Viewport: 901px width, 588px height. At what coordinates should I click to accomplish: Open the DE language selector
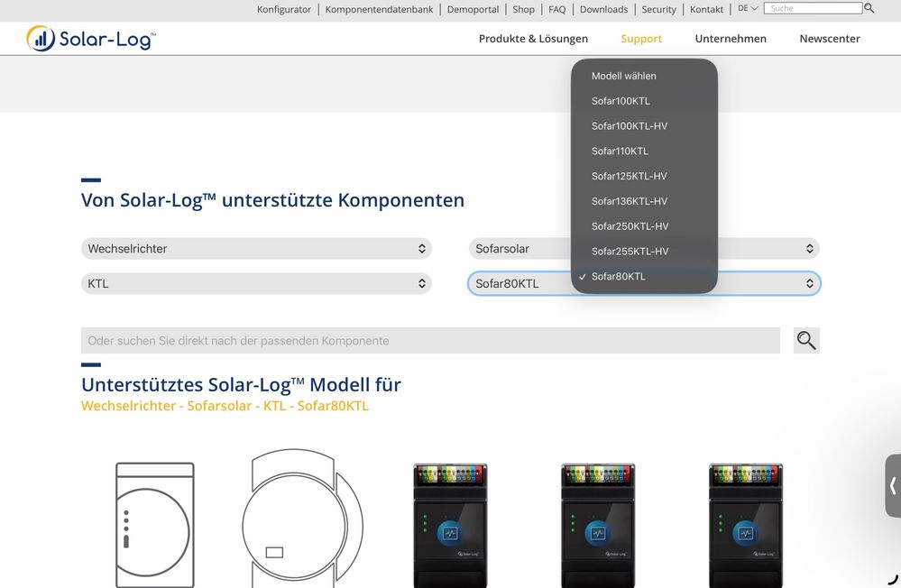coord(748,8)
